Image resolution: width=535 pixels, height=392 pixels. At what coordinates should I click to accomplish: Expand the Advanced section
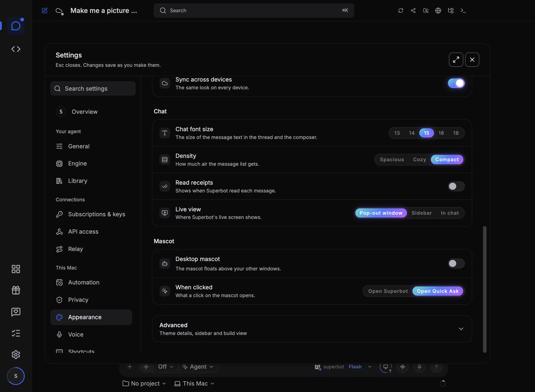point(312,329)
